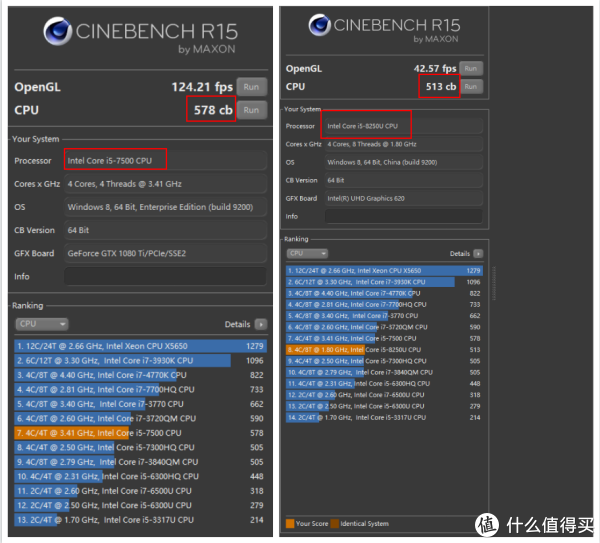Select the i7-3720QM ranking row in the right window
The height and width of the screenshot is (543, 600).
[x=384, y=327]
